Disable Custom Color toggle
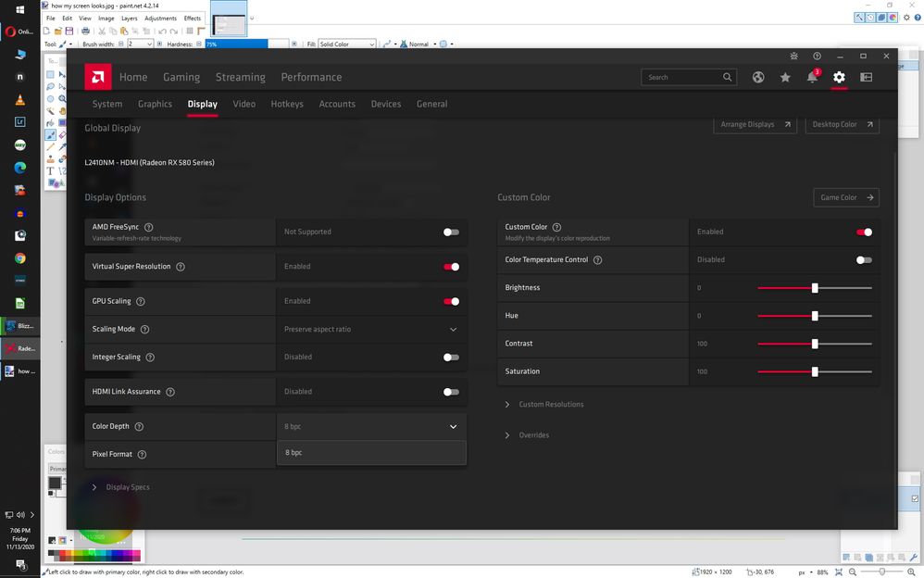Screen dimensions: 924x578 [x=865, y=232]
